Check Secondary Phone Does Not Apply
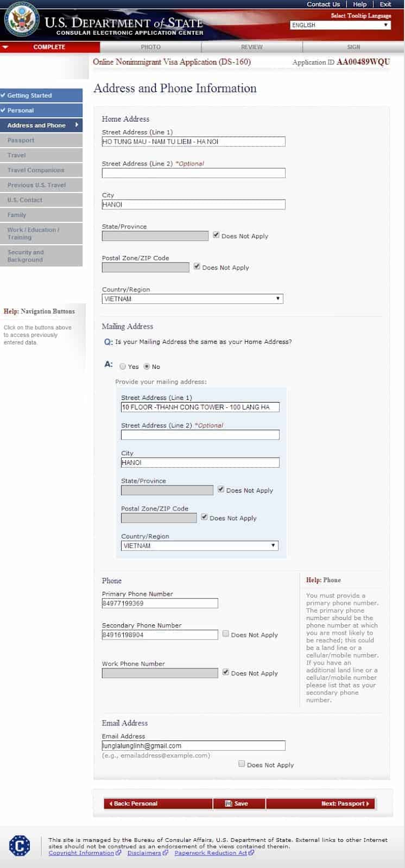 coord(226,634)
